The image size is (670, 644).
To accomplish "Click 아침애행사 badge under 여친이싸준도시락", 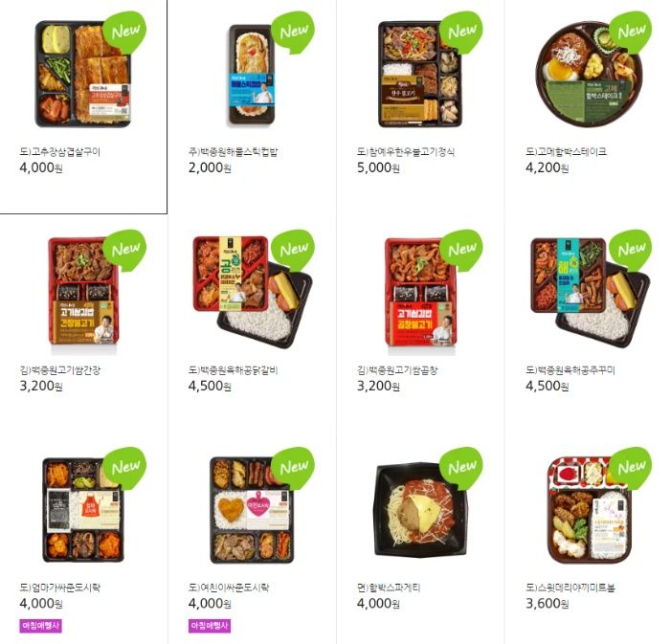I will (x=210, y=626).
